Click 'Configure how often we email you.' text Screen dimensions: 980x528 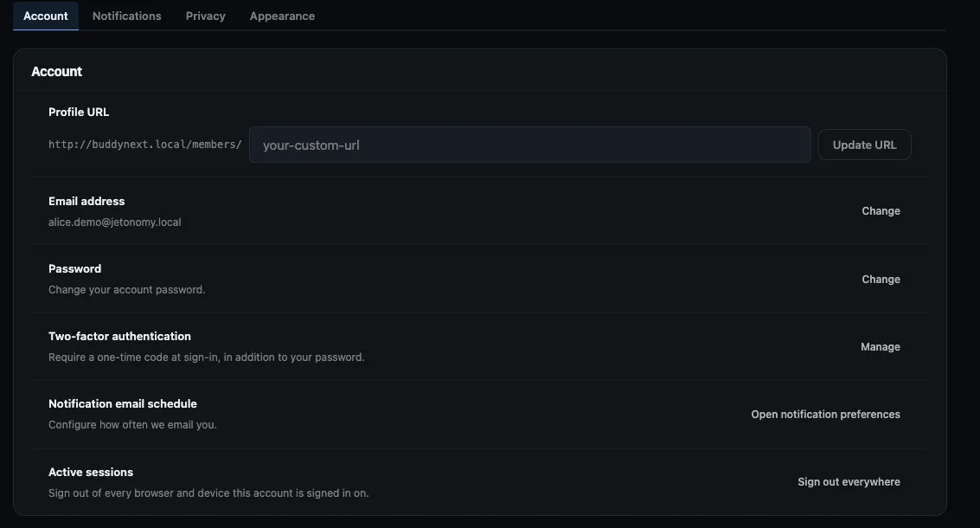(132, 425)
